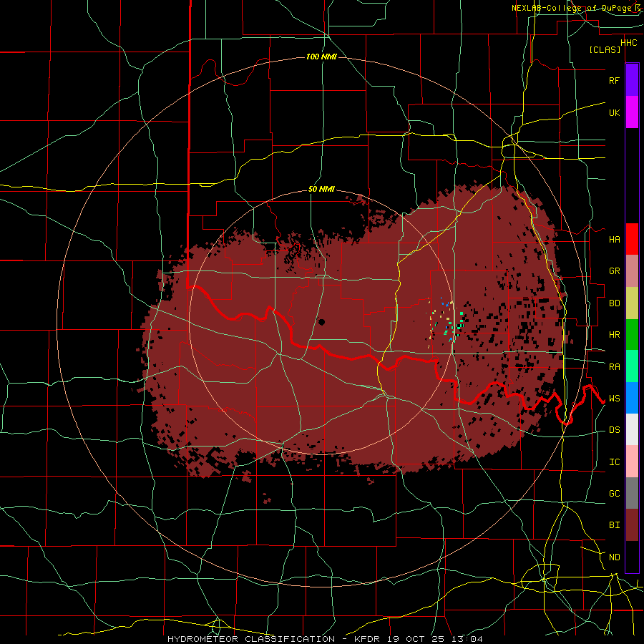
Task: Click the Hydrometeor Classification KFDR timestamp caption
Action: point(325,639)
